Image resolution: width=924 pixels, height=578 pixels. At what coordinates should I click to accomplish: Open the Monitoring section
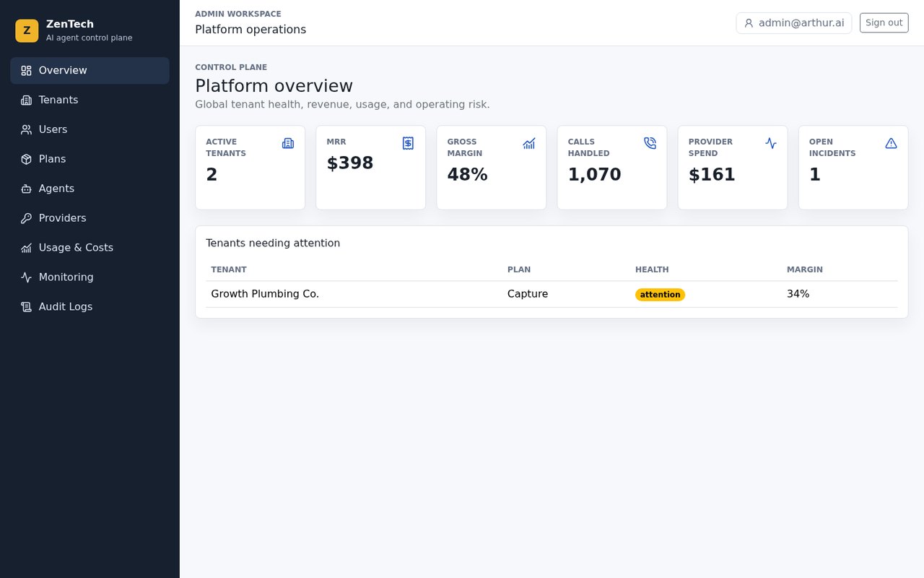(90, 278)
